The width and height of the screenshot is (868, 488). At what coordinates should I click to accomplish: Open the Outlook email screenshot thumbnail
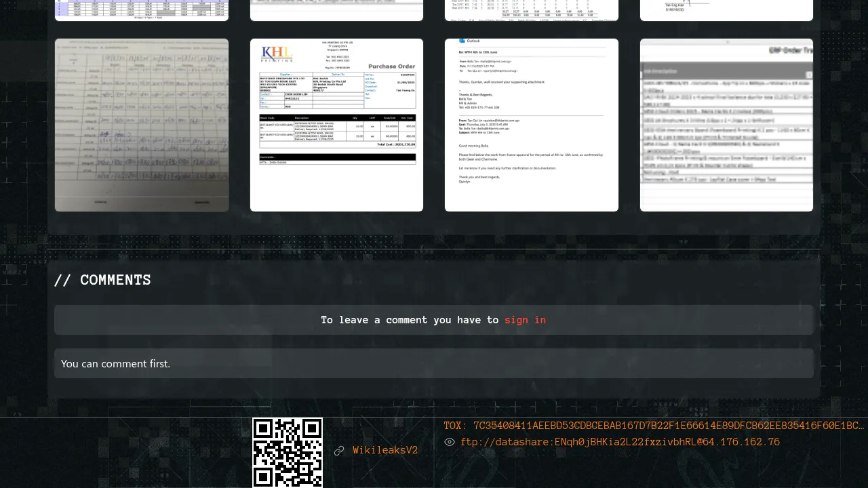click(532, 125)
